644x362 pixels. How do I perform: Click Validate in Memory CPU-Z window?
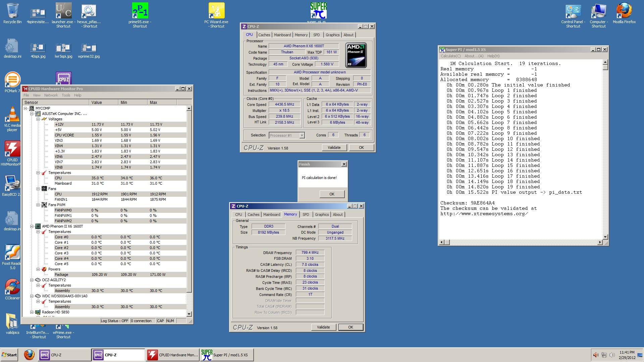pos(323,327)
